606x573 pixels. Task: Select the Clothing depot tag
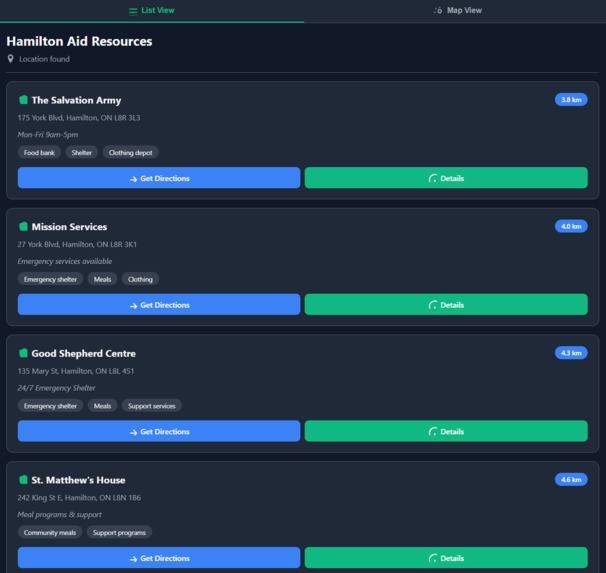(x=130, y=153)
